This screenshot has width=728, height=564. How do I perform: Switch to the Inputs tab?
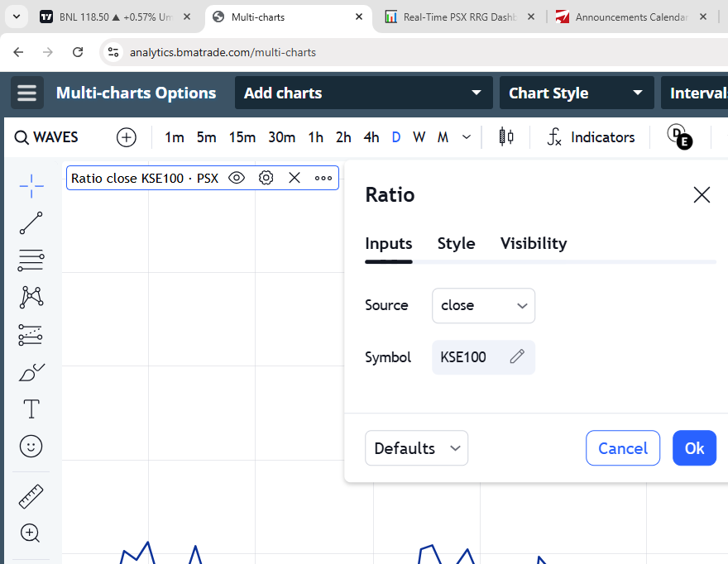(x=389, y=243)
